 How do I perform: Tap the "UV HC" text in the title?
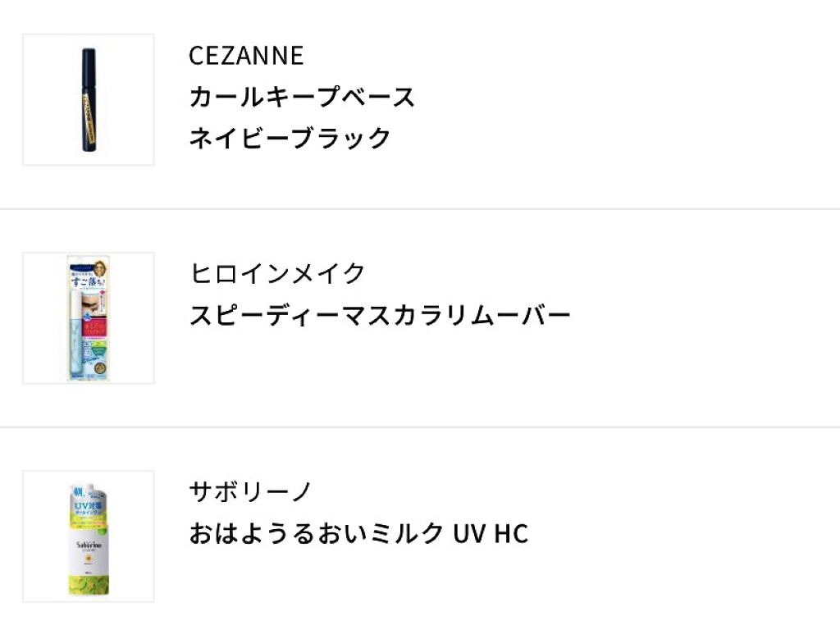click(x=491, y=534)
